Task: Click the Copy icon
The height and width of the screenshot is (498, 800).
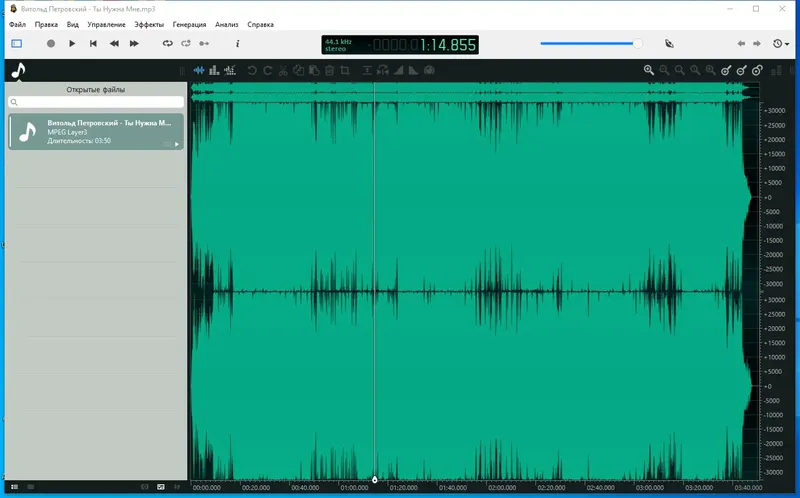Action: [298, 70]
